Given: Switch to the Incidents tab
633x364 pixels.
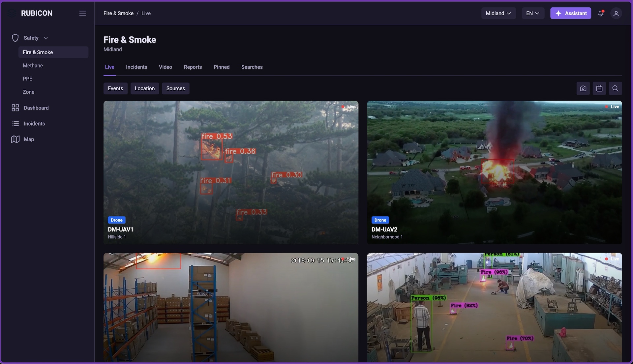Looking at the screenshot, I should 136,67.
